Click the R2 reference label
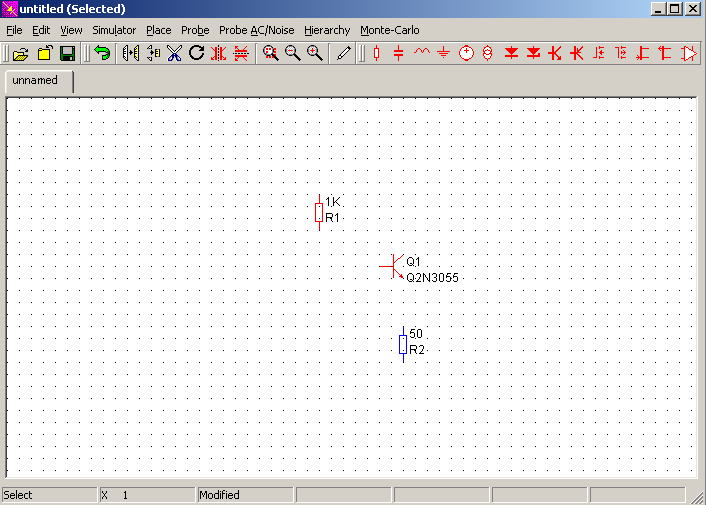 click(417, 350)
